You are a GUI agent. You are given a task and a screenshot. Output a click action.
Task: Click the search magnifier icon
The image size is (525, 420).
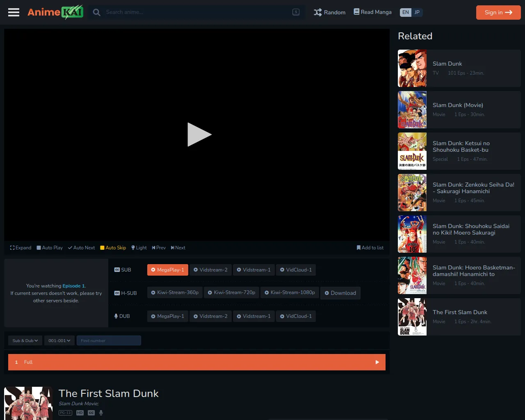pos(96,12)
